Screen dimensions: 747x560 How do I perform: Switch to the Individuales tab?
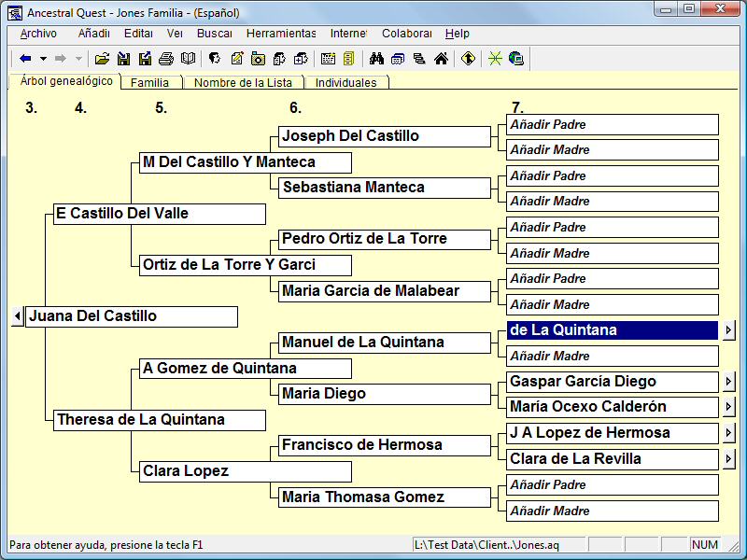click(345, 83)
